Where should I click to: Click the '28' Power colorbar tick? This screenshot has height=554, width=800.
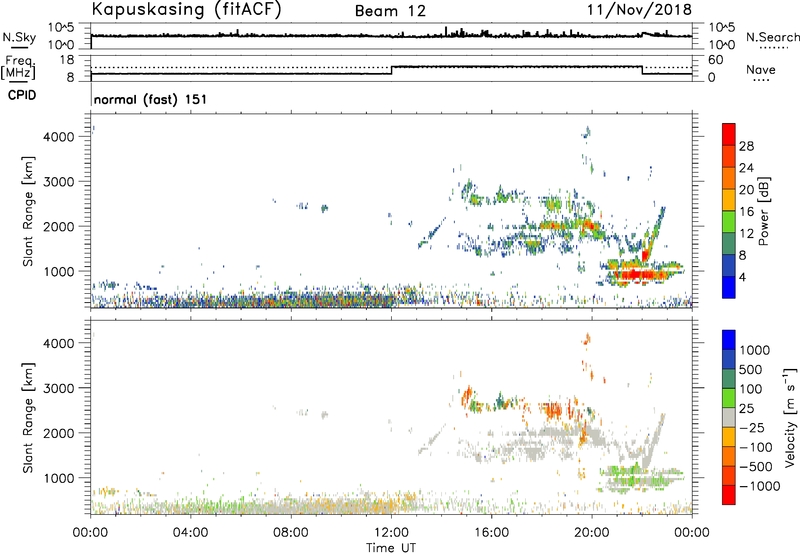click(746, 146)
